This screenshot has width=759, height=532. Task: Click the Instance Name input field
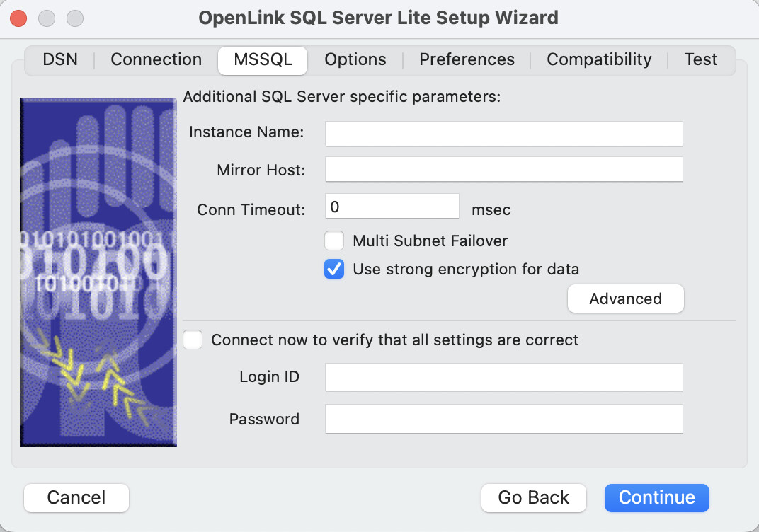point(503,133)
